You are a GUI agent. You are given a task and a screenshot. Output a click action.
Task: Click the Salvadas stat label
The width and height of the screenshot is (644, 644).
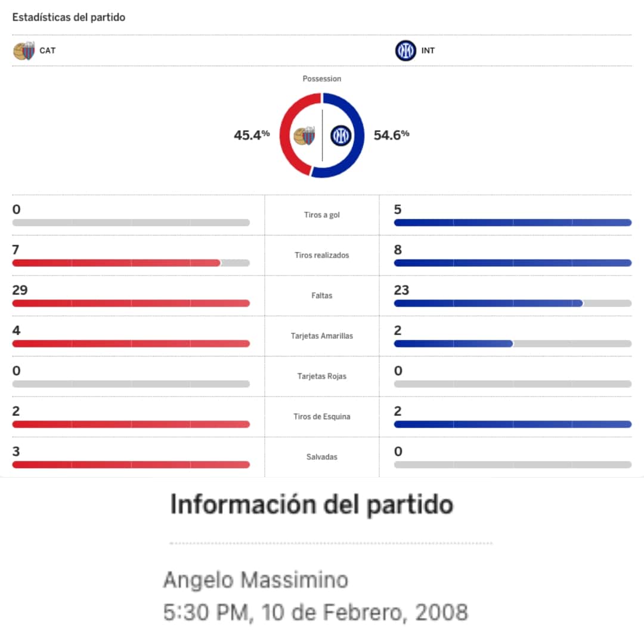(322, 457)
